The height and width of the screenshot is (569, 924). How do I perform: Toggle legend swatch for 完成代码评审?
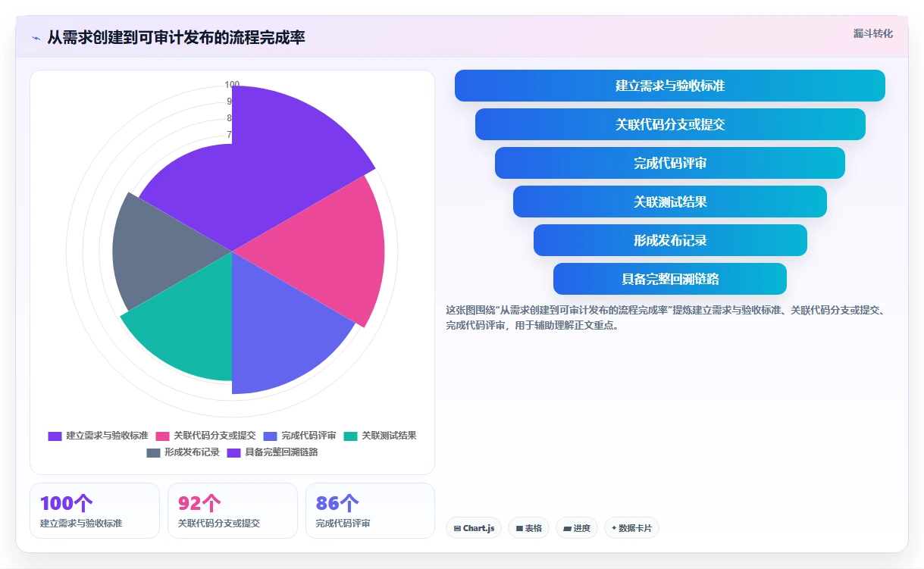point(270,436)
